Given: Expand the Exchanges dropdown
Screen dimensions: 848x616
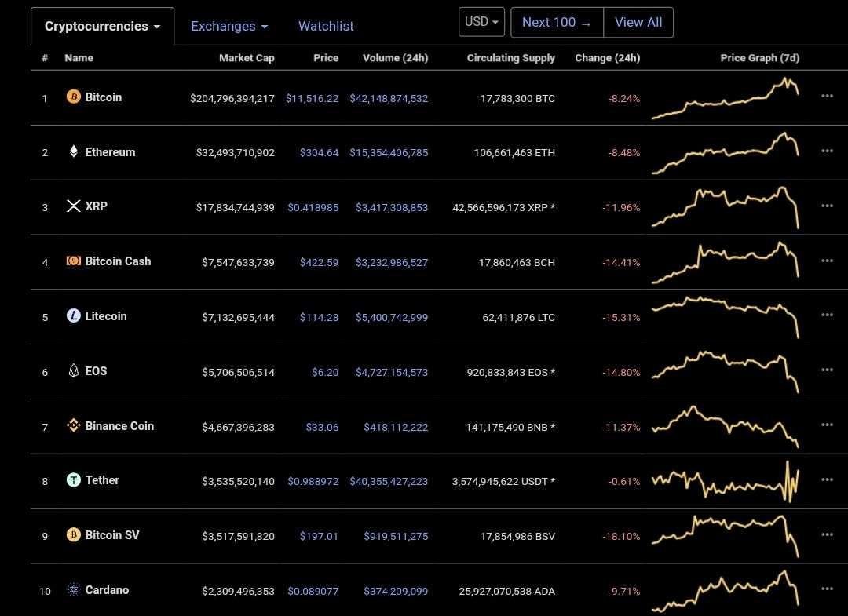Looking at the screenshot, I should click(229, 26).
